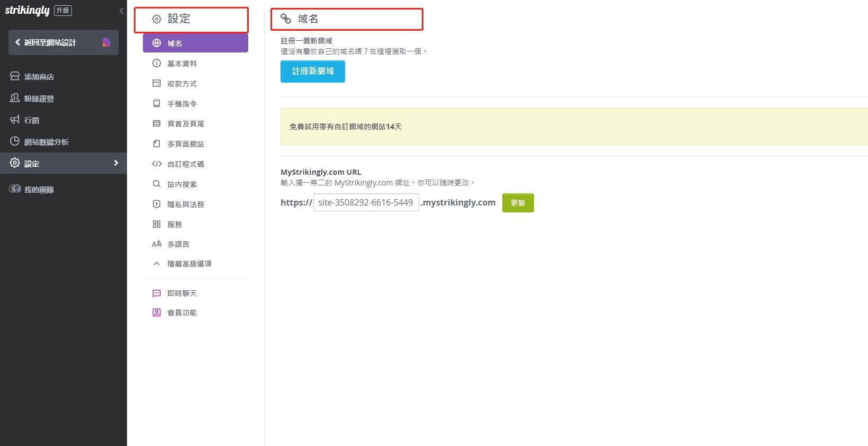Click the magnifier icon beside 站內搜索
The width and height of the screenshot is (868, 446).
(157, 184)
